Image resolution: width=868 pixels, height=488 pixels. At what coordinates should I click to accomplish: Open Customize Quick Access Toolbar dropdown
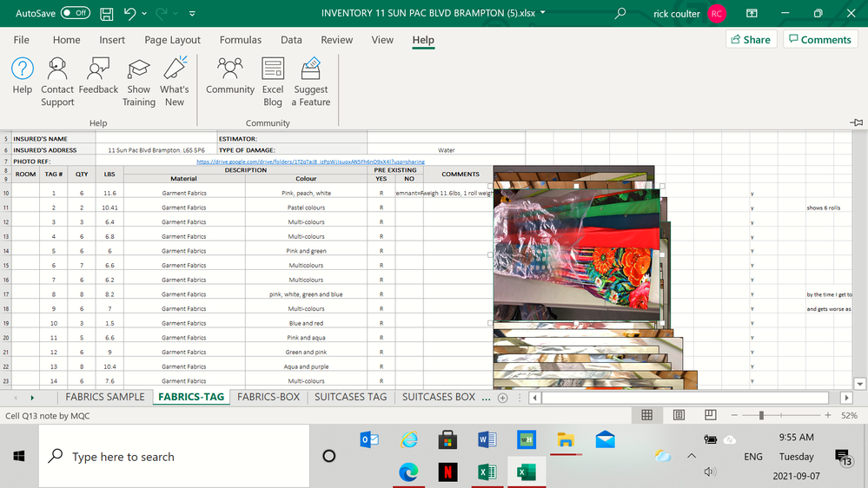pos(192,13)
